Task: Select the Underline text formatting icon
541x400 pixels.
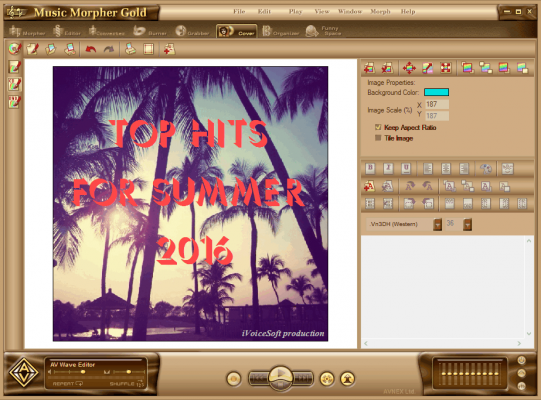Action: click(406, 168)
